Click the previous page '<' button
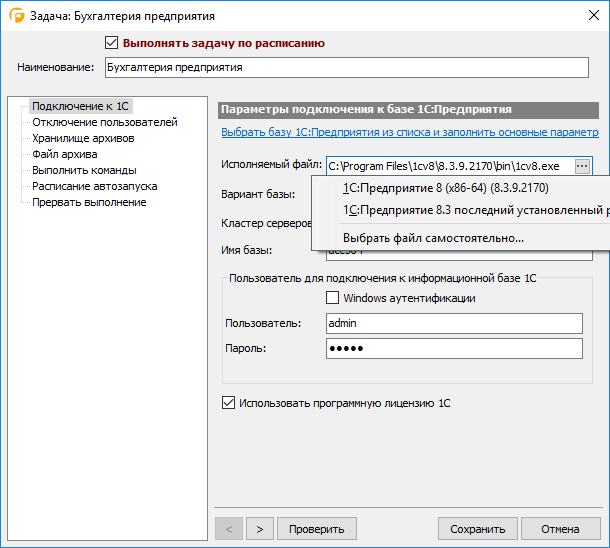Viewport: 610px width, 548px height. pos(229,529)
